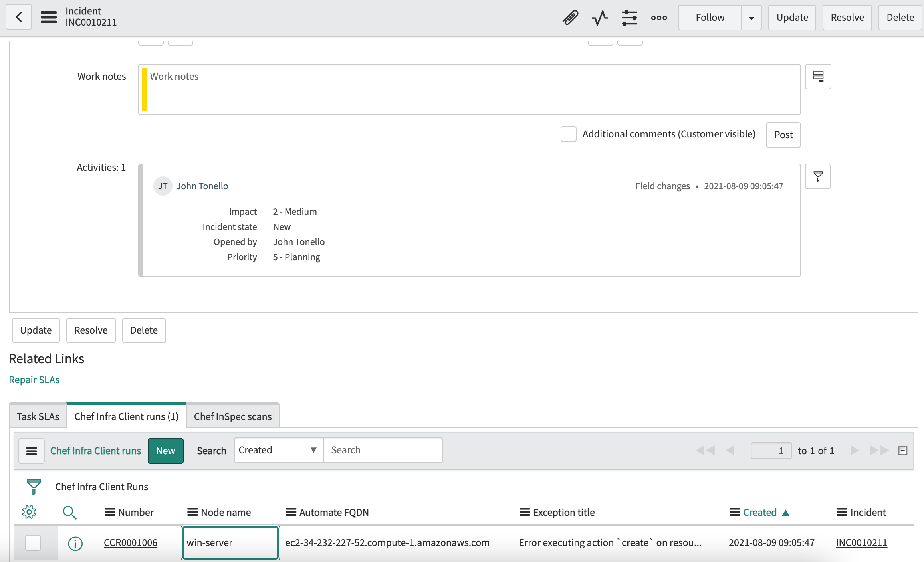Click the New button in Chef Infra runs
This screenshot has width=924, height=562.
point(166,451)
